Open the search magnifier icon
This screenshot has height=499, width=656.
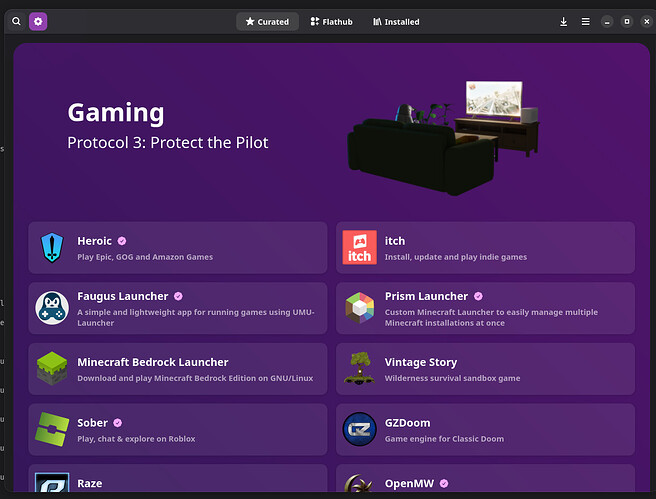pos(16,21)
